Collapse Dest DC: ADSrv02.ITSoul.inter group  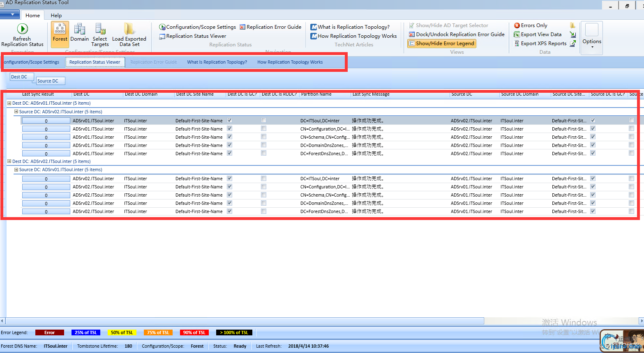click(x=9, y=161)
